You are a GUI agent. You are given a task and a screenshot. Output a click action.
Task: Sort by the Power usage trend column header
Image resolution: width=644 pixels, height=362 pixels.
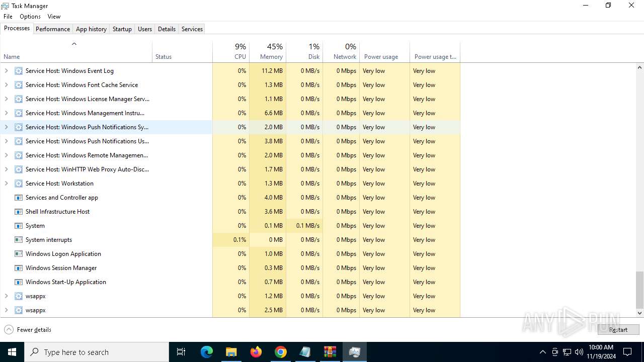(435, 51)
